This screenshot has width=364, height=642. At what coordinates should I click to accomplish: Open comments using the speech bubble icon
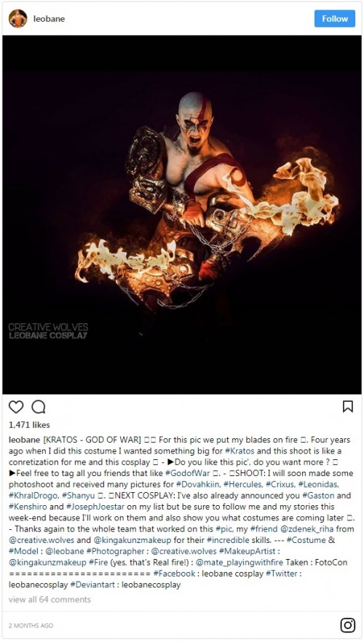click(39, 407)
